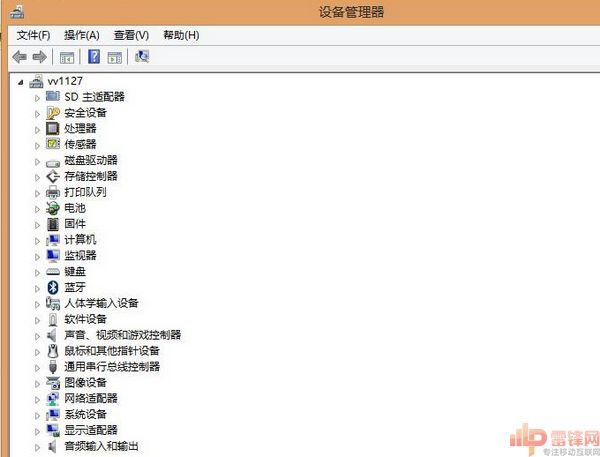Select 声音、视频和游戏控制器 tree item
The image size is (600, 457).
pos(122,335)
